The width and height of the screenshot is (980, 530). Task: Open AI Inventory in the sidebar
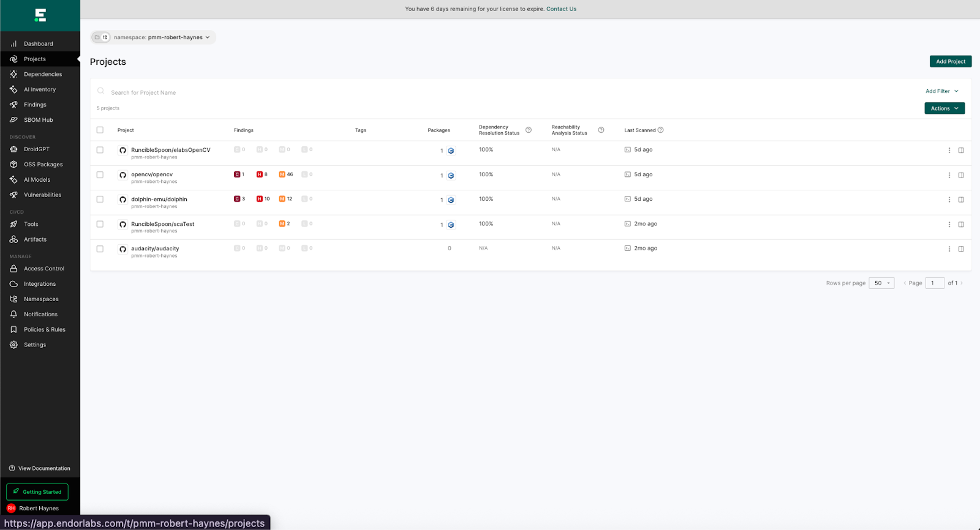pyautogui.click(x=40, y=90)
